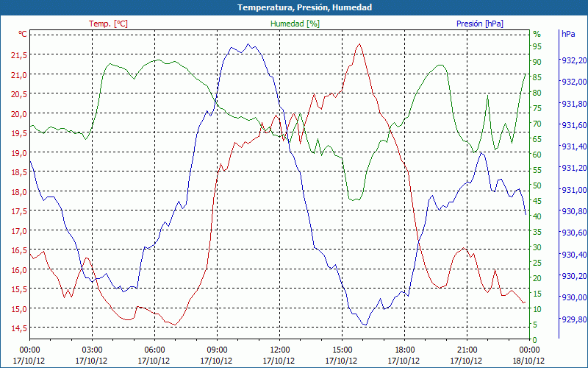This screenshot has width=588, height=368.
Task: Click the 90 humidity axis value
Action: tap(537, 62)
